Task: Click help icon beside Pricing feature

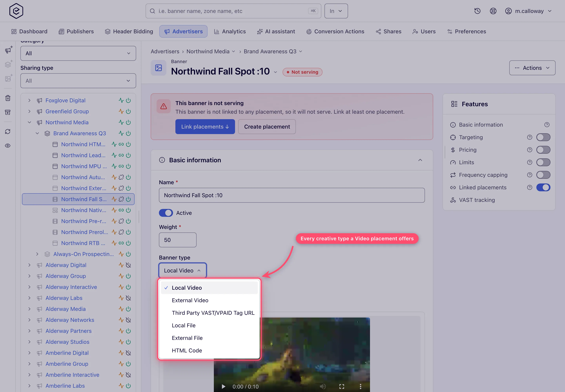Action: [530, 150]
